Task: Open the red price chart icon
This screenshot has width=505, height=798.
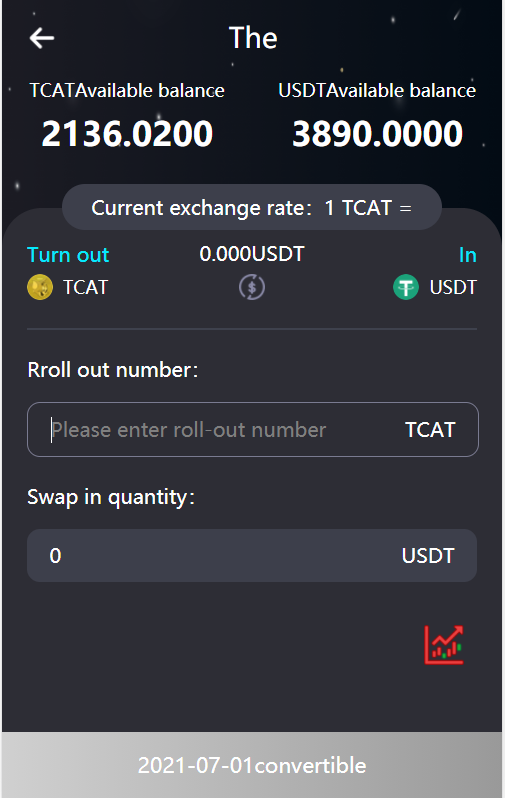Action: [444, 645]
